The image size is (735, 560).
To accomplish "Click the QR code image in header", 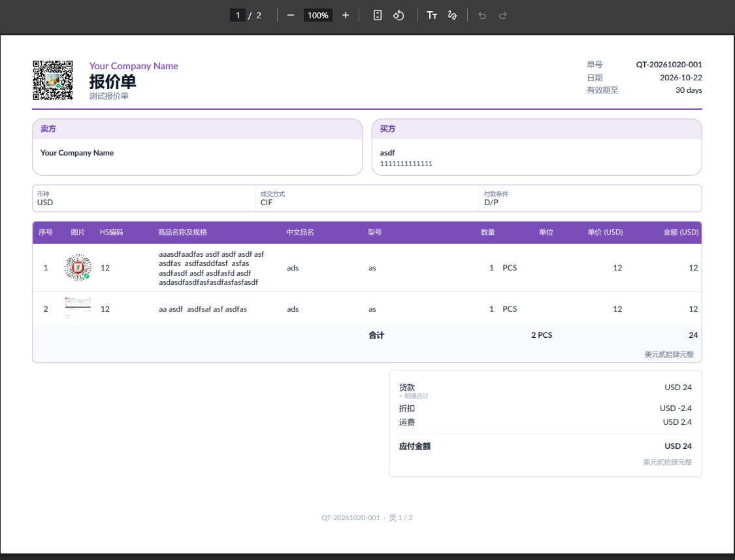I will coord(52,80).
